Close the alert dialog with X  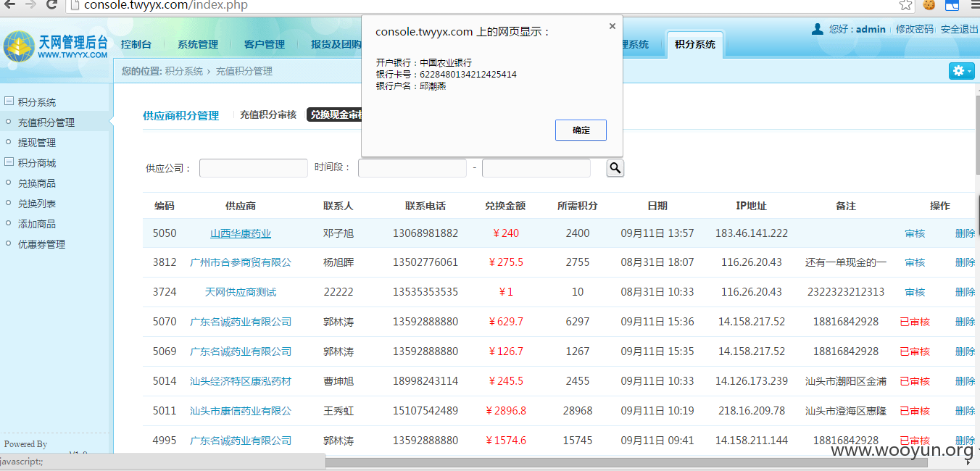click(612, 26)
